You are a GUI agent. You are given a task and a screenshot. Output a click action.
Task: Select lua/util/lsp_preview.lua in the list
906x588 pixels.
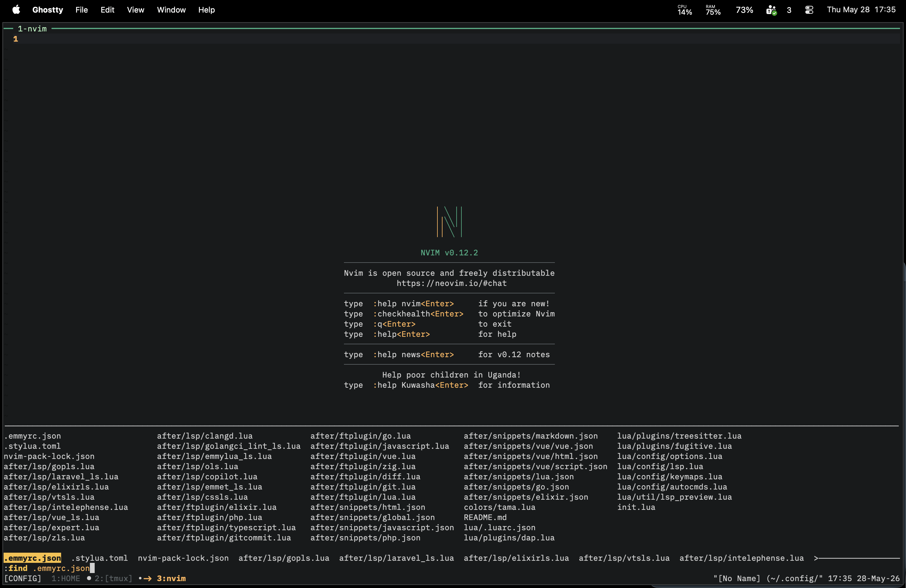pyautogui.click(x=674, y=497)
